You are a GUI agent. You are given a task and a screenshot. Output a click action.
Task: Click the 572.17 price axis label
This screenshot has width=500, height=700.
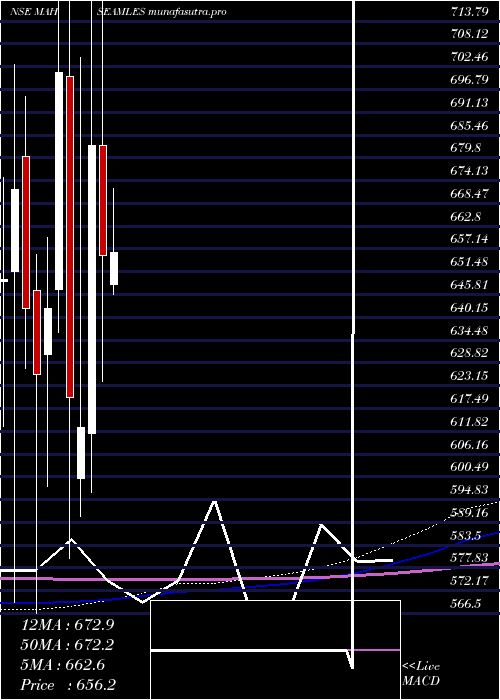(x=470, y=581)
